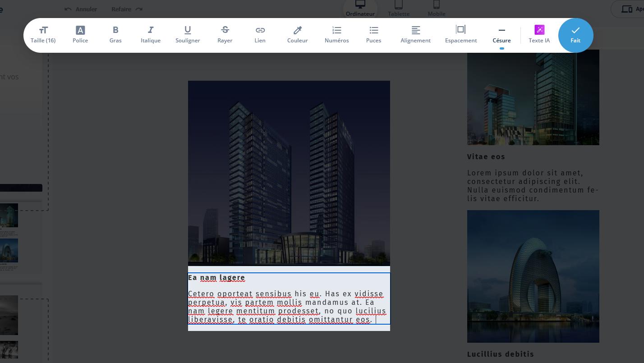The image size is (644, 363).
Task: Select the egg-shaped building thumbnail
Action: [533, 276]
